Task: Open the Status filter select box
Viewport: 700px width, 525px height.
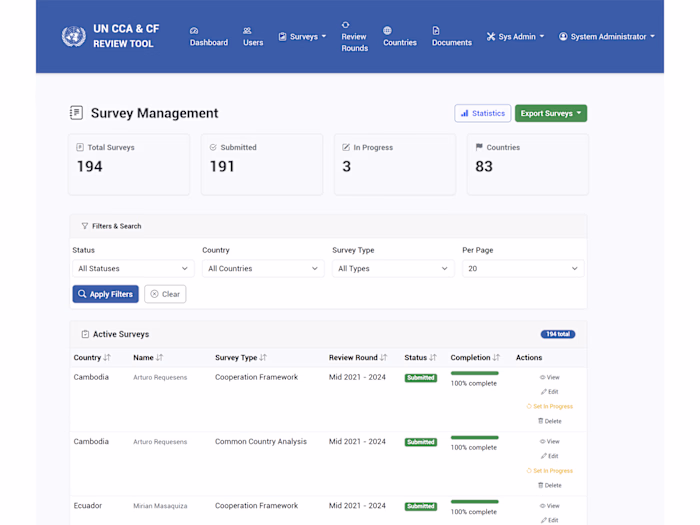Action: click(x=133, y=268)
